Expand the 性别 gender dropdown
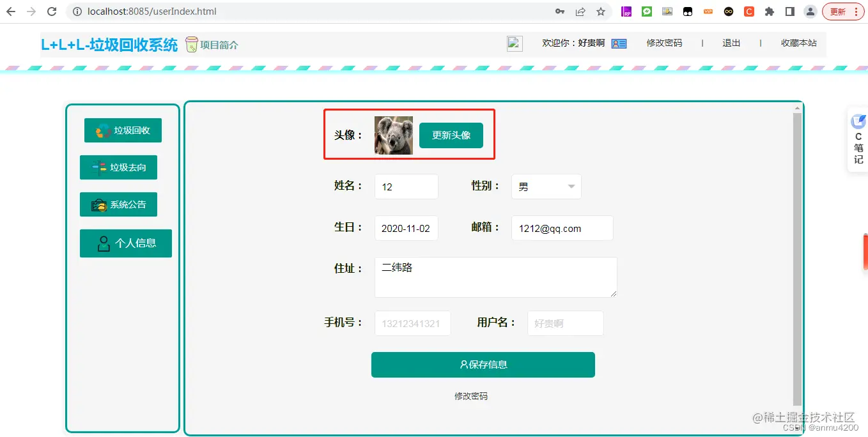This screenshot has width=868, height=437. pyautogui.click(x=546, y=187)
